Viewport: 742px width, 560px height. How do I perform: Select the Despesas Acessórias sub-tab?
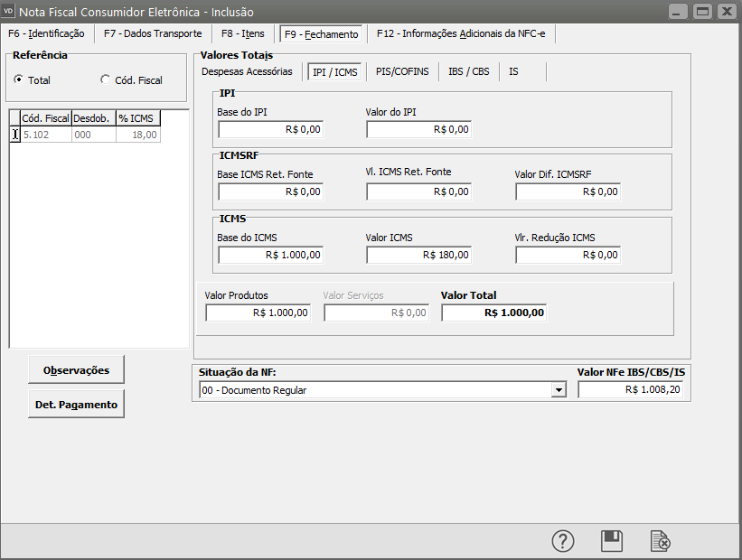click(247, 71)
